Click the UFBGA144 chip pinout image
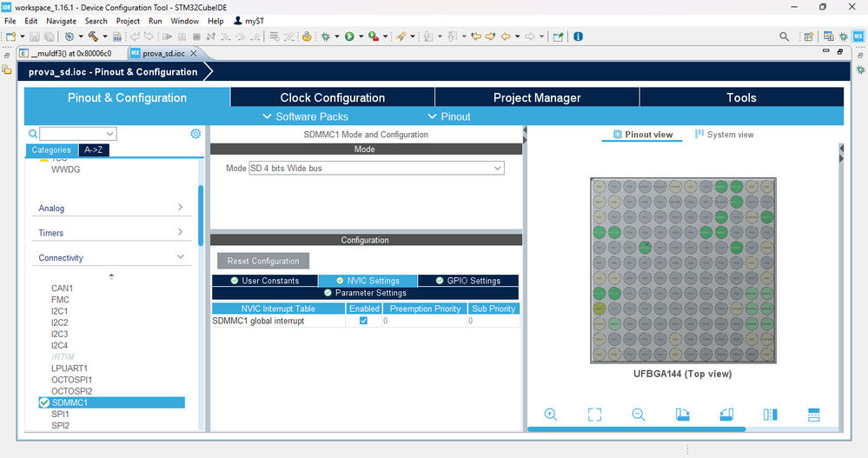 pyautogui.click(x=683, y=270)
